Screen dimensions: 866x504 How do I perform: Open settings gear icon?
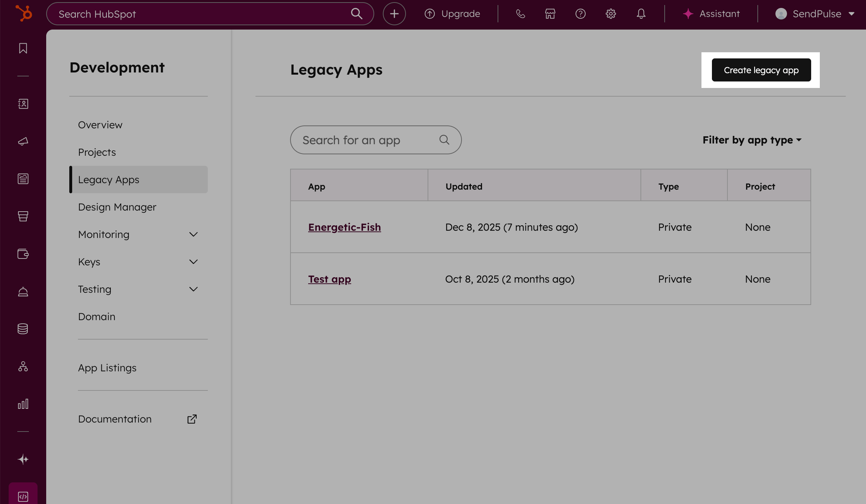coord(611,14)
